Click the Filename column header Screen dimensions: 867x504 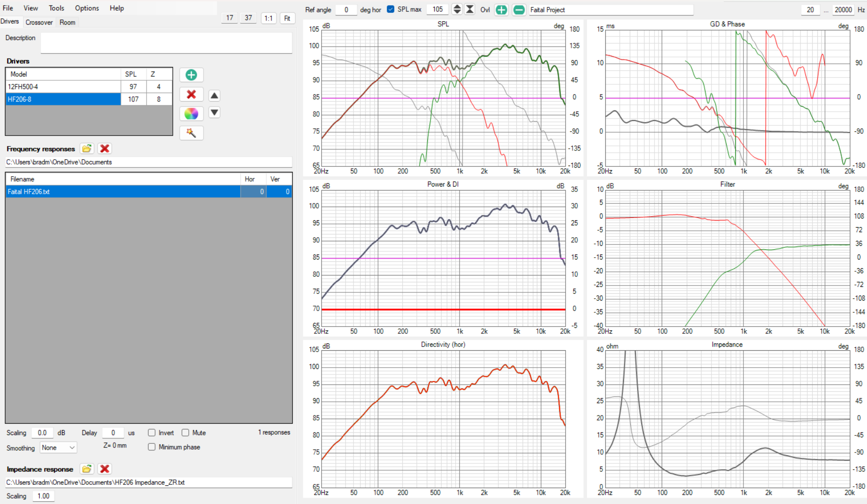point(123,179)
